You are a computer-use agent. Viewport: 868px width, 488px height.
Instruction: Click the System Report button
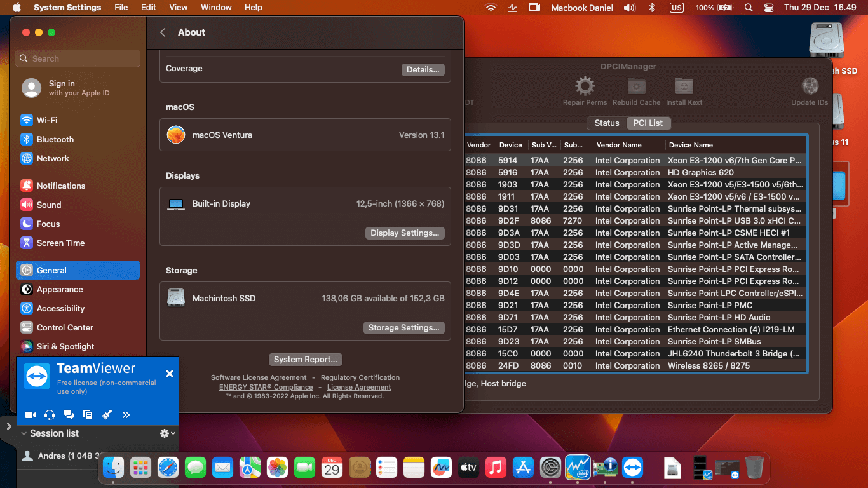[x=306, y=360]
